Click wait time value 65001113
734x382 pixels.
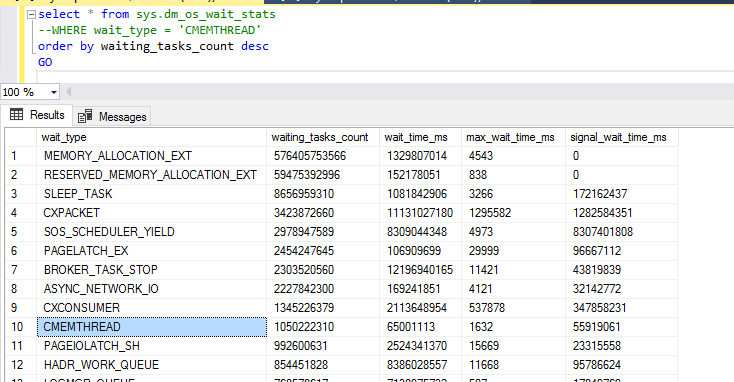[420, 327]
